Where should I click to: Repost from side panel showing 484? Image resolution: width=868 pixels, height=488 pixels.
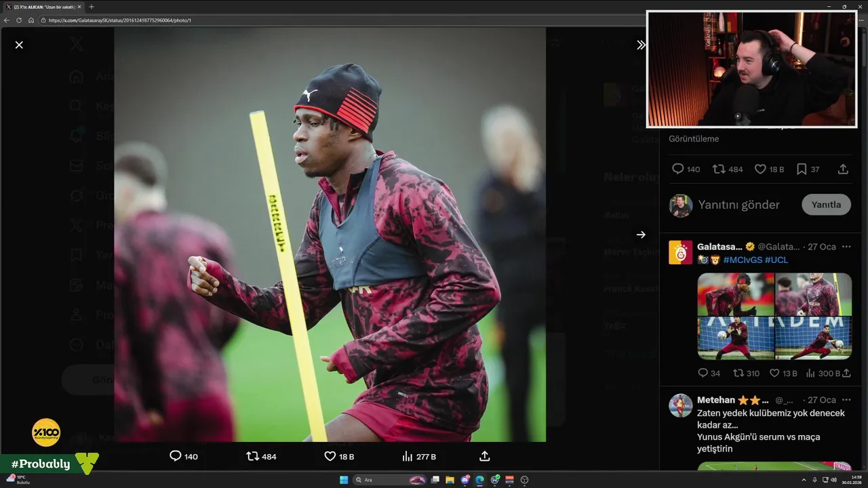click(728, 169)
